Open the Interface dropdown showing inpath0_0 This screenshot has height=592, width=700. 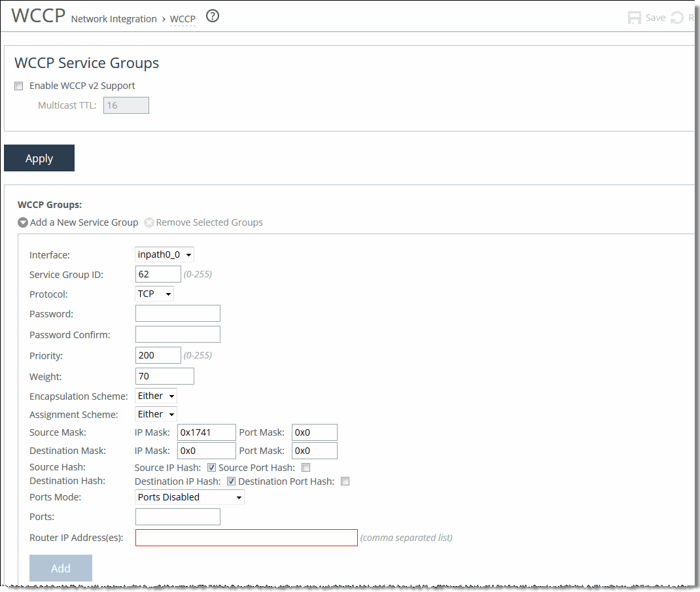pyautogui.click(x=164, y=254)
